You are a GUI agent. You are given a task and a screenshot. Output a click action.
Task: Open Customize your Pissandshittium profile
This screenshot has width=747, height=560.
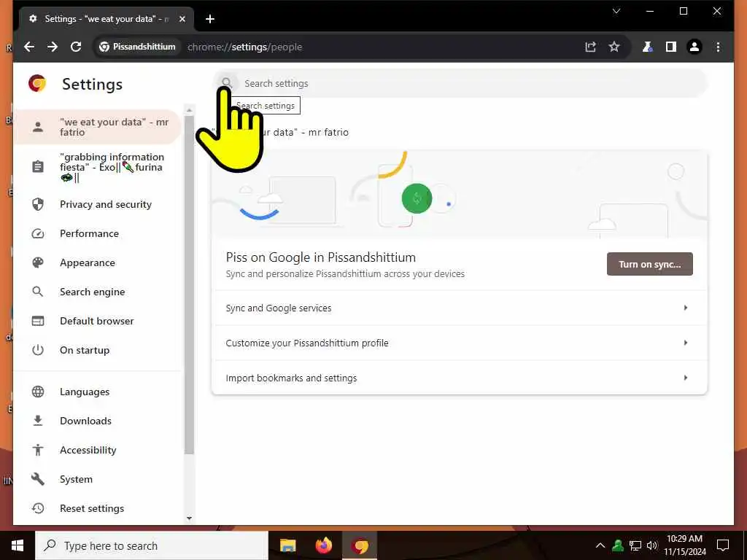[x=460, y=343]
